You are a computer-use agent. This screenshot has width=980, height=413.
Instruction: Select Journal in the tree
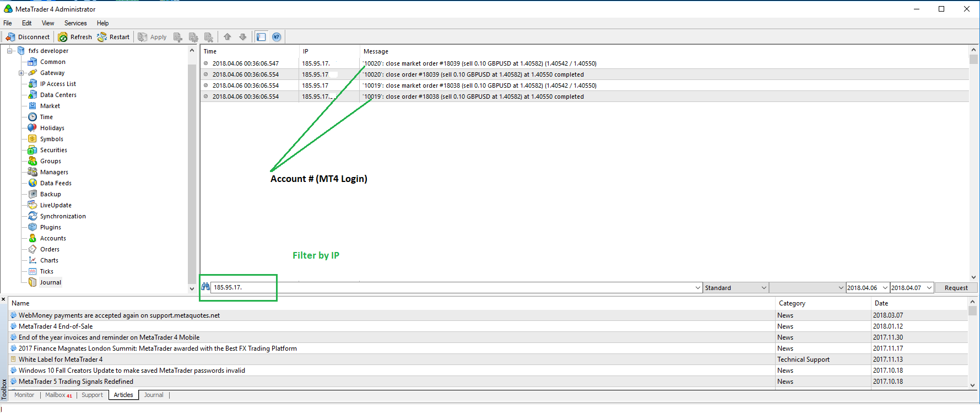pyautogui.click(x=50, y=282)
